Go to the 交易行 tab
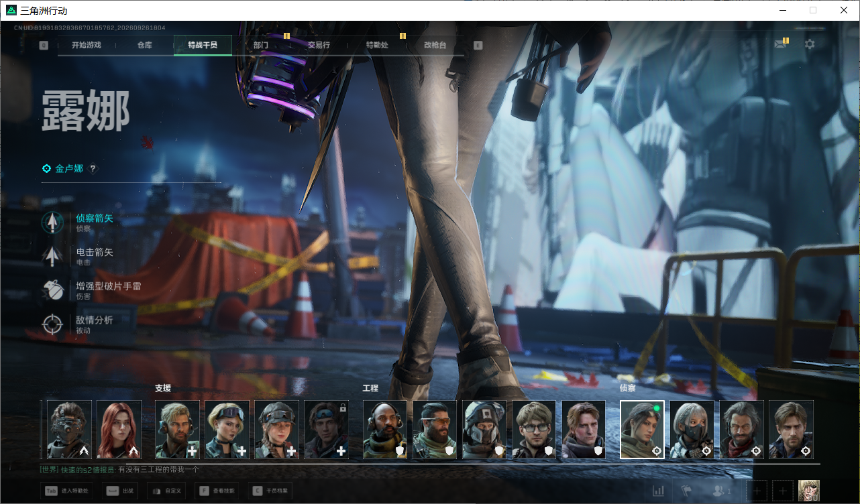This screenshot has width=860, height=504. [319, 45]
